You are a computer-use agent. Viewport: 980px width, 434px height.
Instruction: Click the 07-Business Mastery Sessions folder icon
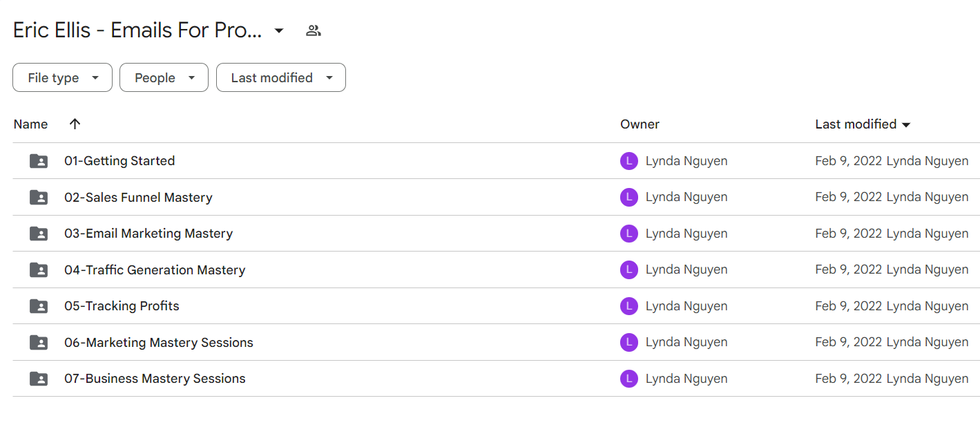point(39,379)
